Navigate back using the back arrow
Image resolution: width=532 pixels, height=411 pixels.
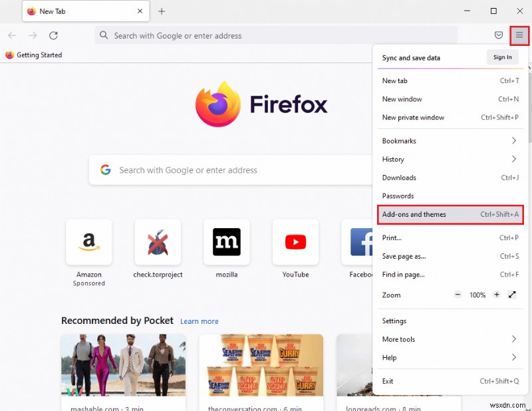(x=12, y=35)
